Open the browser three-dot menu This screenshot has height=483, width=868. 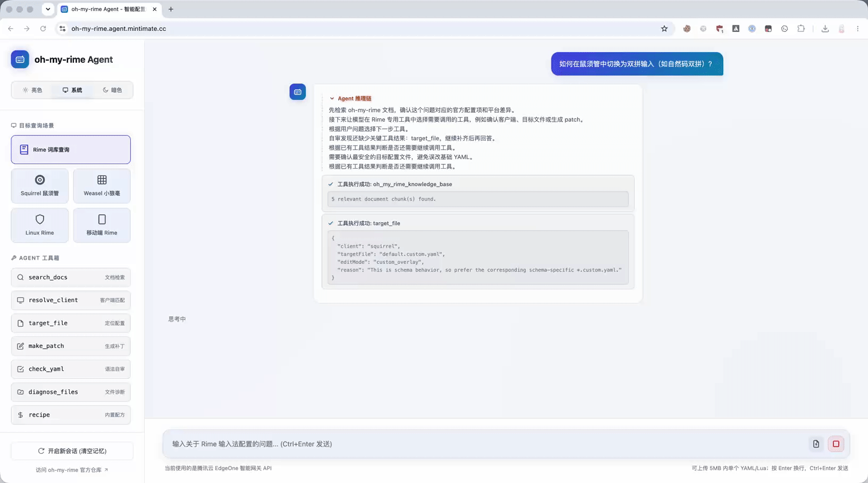[x=857, y=29]
